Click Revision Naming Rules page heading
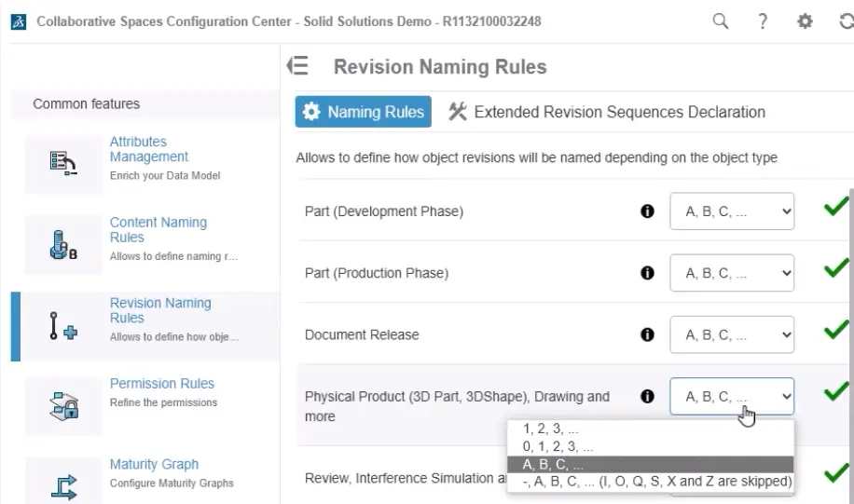The image size is (854, 504). (x=440, y=66)
